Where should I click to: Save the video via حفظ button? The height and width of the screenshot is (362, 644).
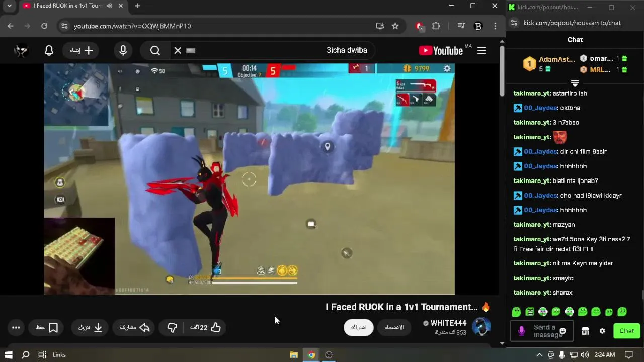pyautogui.click(x=47, y=328)
